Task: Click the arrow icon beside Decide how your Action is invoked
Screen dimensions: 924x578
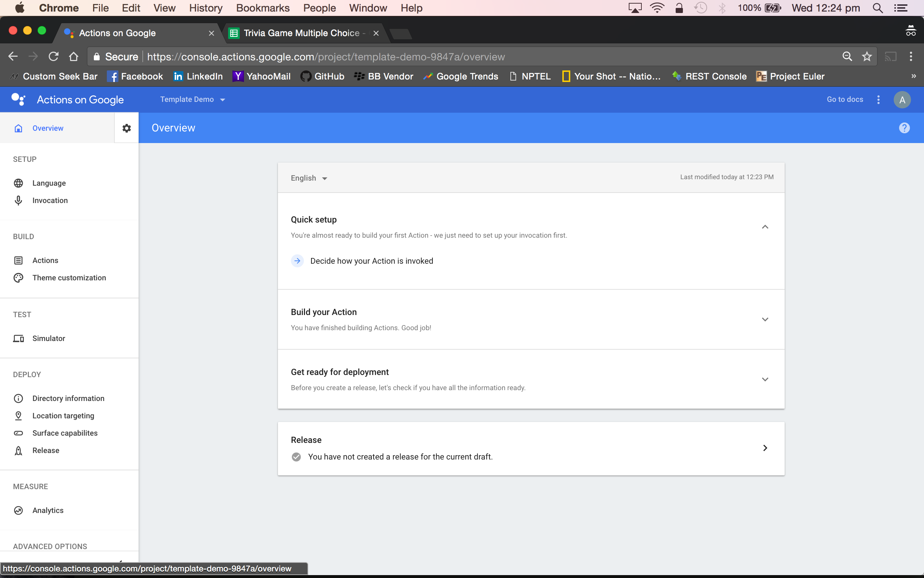Action: pos(297,261)
